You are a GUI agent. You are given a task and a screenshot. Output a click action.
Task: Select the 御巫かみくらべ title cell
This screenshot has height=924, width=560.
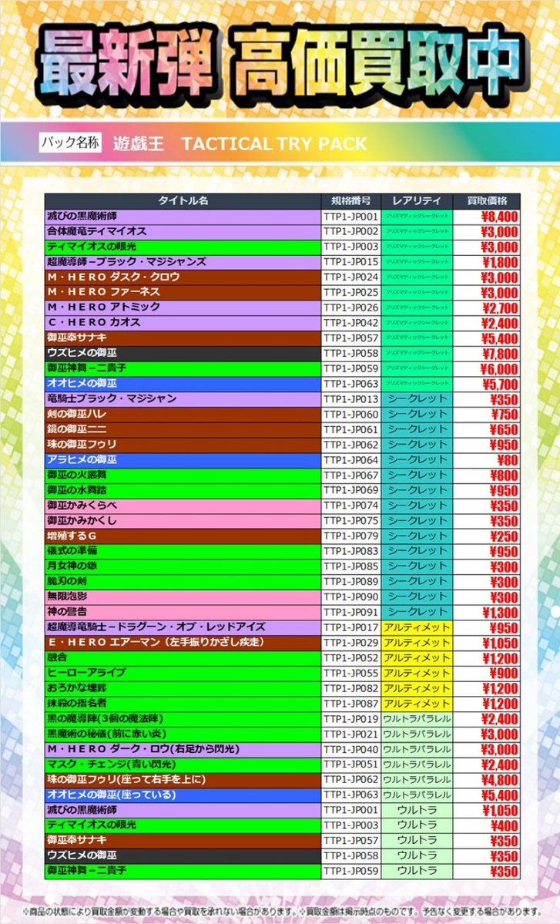[183, 506]
